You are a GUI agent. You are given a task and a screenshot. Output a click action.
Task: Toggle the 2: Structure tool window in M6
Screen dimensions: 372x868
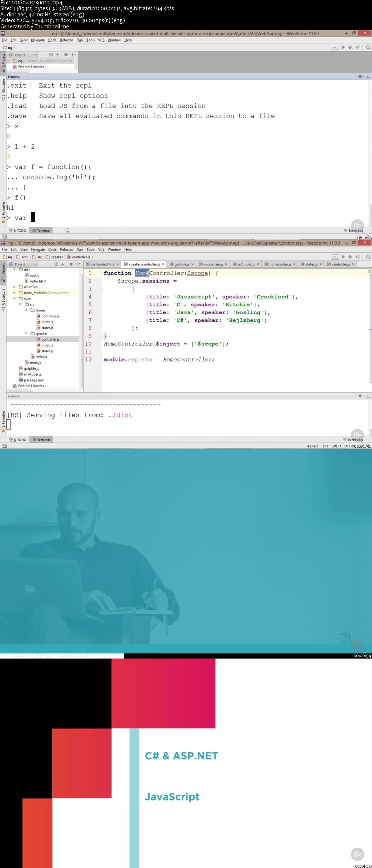point(3,90)
